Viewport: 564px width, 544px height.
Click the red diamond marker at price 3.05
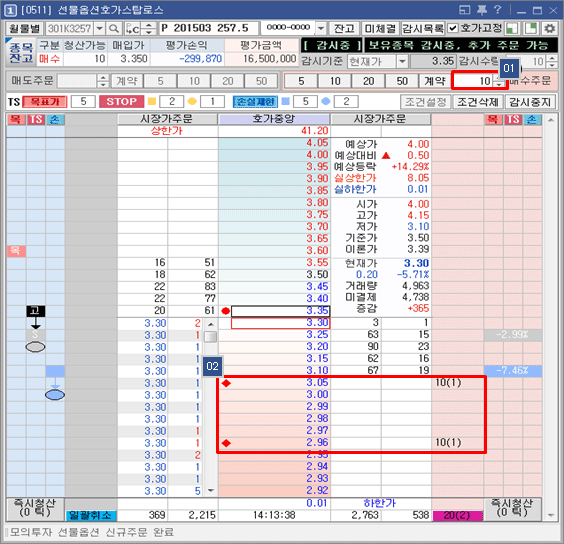[226, 383]
